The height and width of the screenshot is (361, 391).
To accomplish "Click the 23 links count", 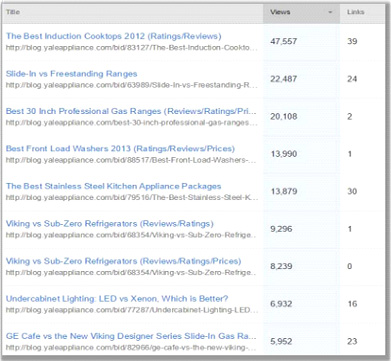I will (352, 341).
